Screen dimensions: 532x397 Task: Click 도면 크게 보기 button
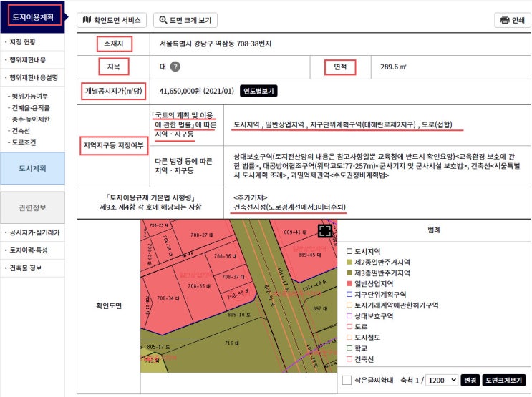[185, 20]
